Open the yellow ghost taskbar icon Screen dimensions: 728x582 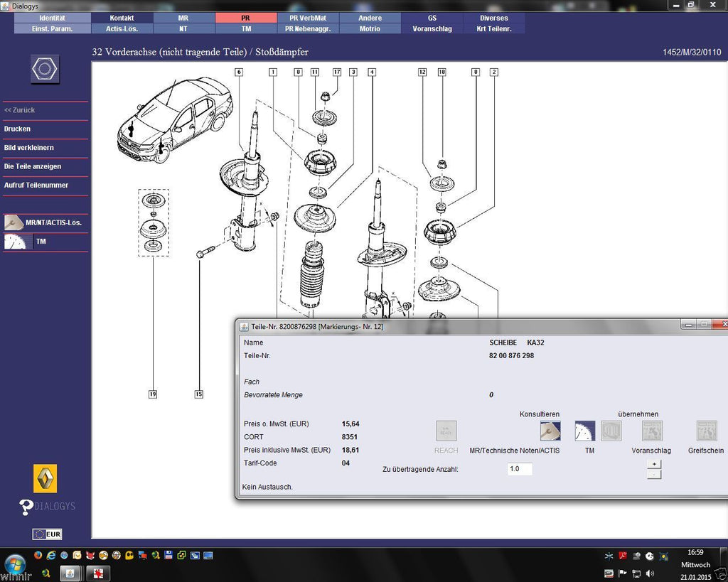click(129, 555)
